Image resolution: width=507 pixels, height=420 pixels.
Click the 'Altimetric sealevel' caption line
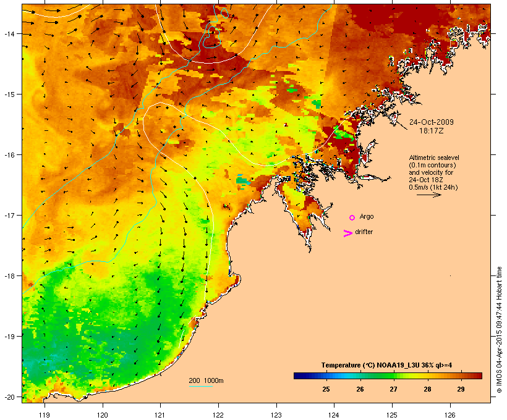point(434,157)
